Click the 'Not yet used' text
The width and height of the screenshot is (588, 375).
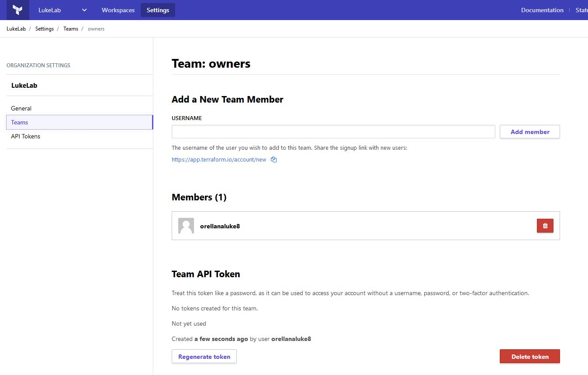point(189,324)
